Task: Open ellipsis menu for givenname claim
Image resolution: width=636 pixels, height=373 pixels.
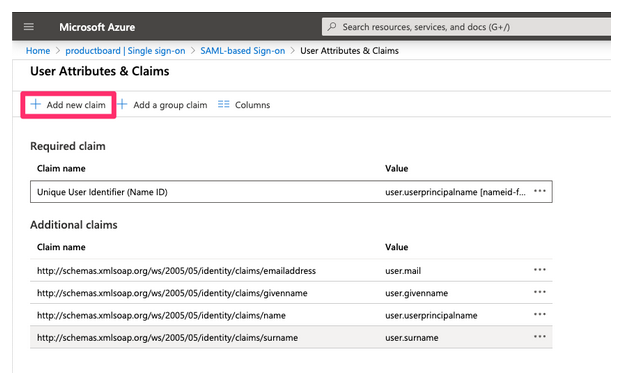Action: [539, 292]
